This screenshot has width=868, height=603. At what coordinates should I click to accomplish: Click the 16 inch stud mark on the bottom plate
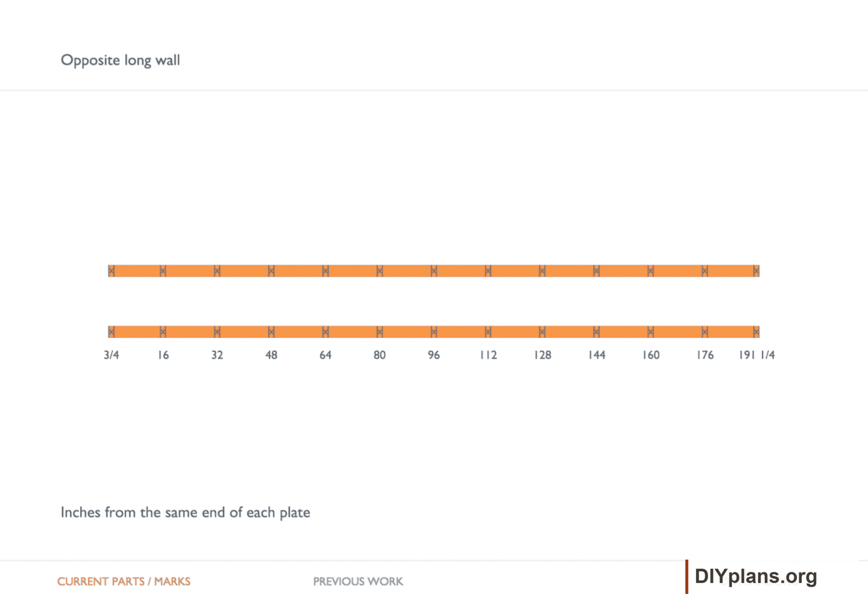click(163, 332)
